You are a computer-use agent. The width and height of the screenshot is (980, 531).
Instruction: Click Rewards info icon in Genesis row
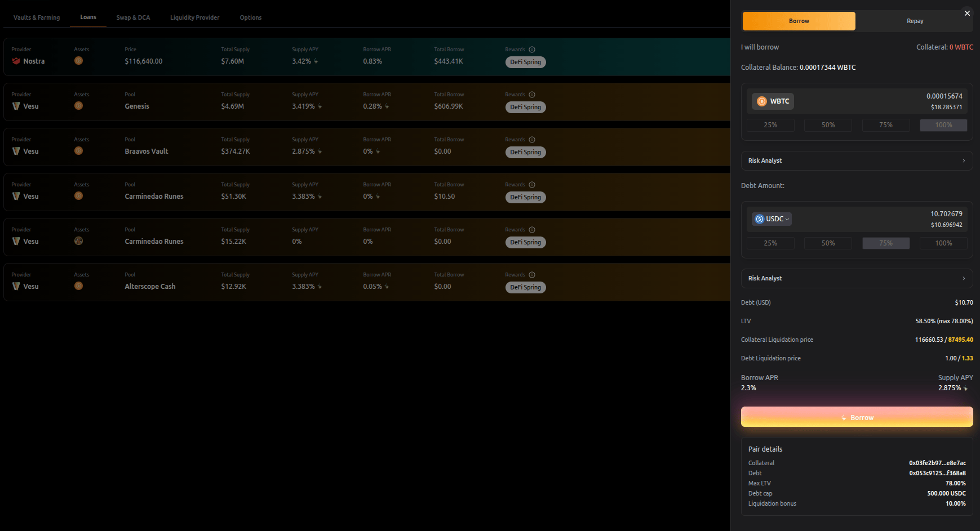pos(532,95)
